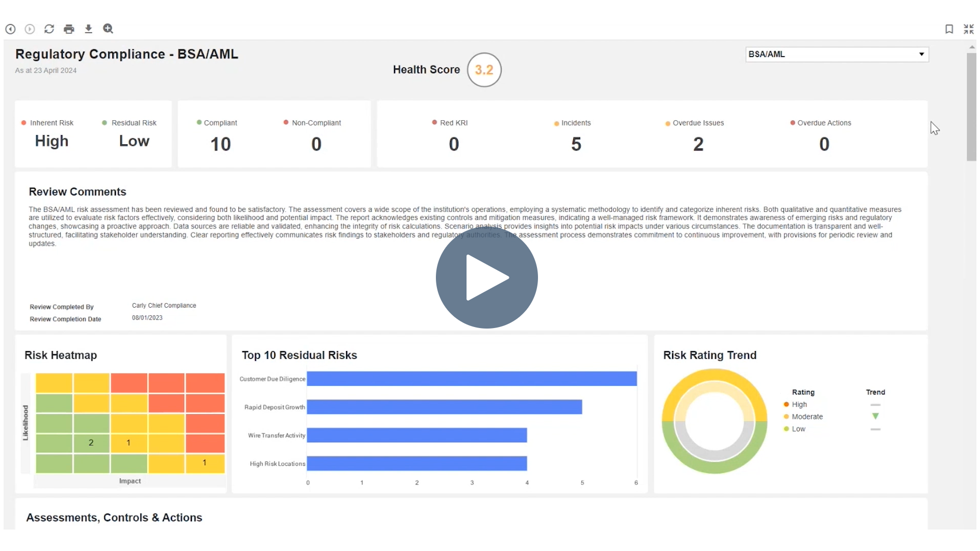Click the Incidents count of 5
980x551 pixels.
click(576, 143)
